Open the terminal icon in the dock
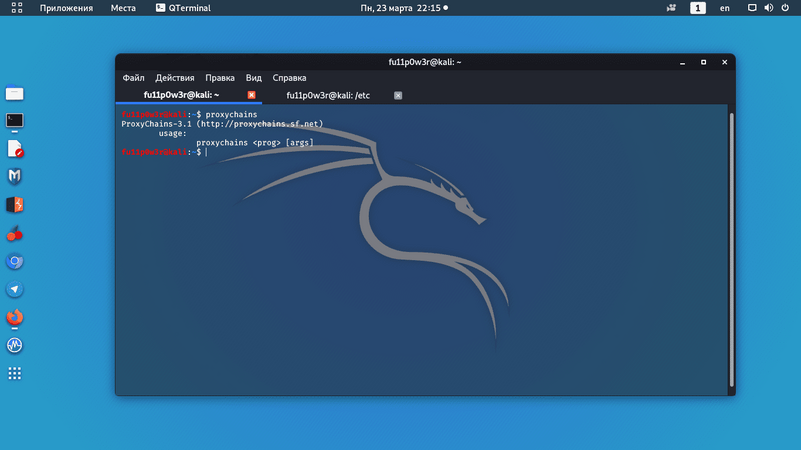The image size is (801, 450). [x=15, y=121]
